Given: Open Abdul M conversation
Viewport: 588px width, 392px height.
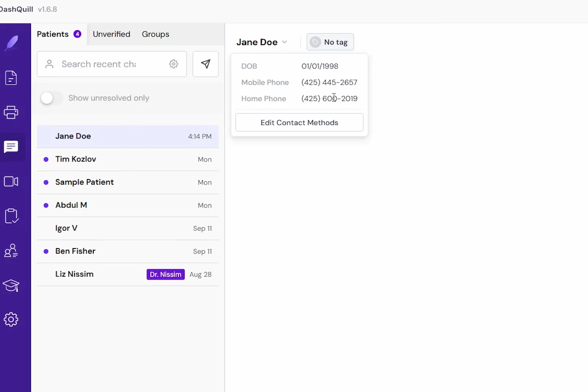Looking at the screenshot, I should pos(128,205).
